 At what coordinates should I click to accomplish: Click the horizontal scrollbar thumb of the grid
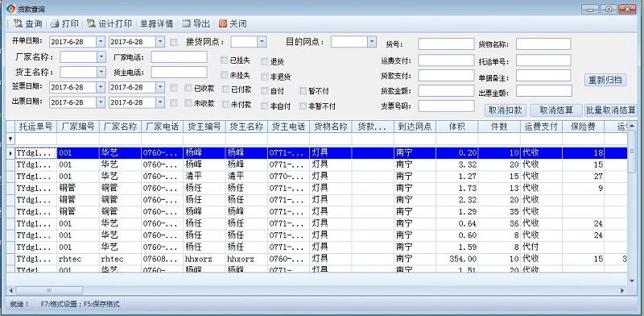pos(49,290)
